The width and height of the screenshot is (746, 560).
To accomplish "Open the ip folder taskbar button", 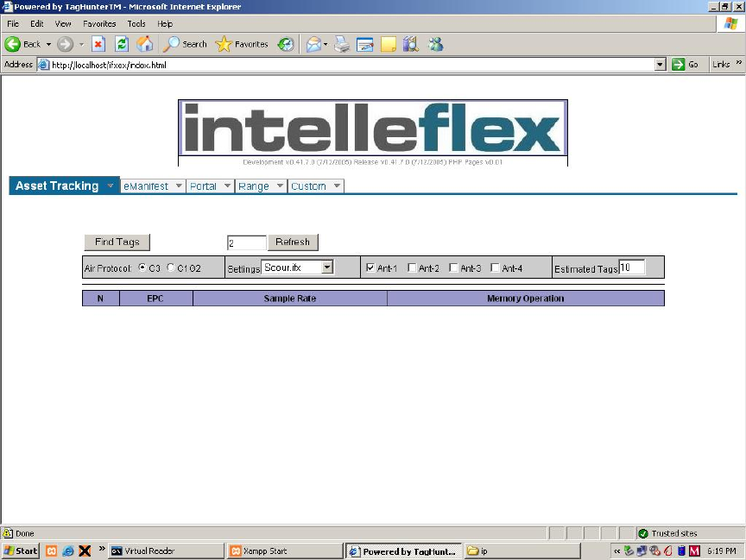I will click(x=522, y=551).
